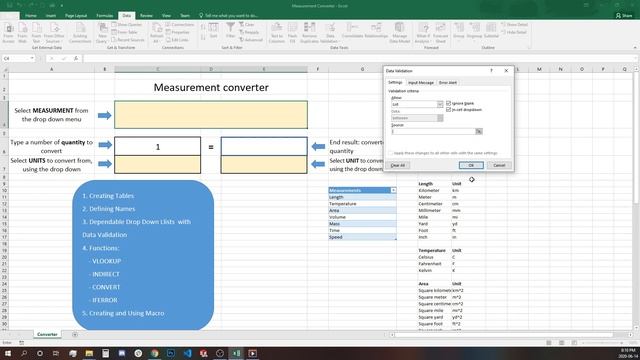Open the Measurements table filter dropdown
Screen dimensions: 640x360
coord(393,191)
